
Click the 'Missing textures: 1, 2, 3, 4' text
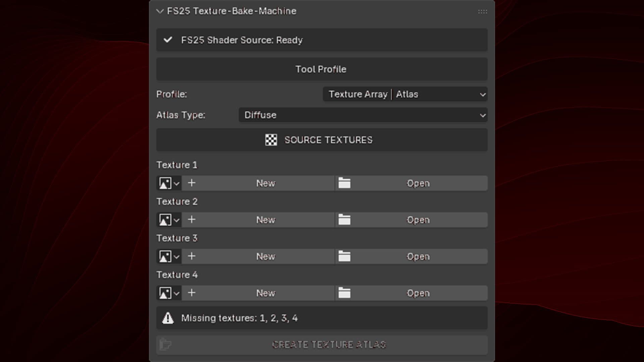pos(239,318)
